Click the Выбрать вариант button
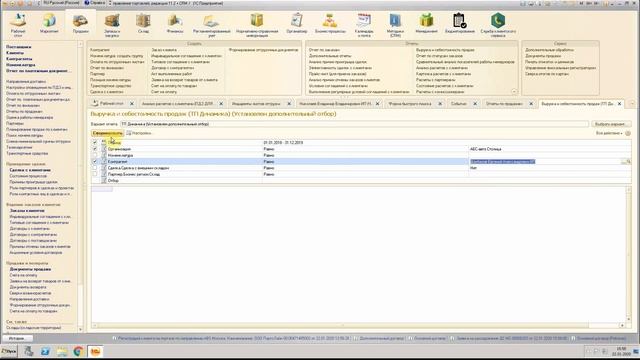 (611, 124)
